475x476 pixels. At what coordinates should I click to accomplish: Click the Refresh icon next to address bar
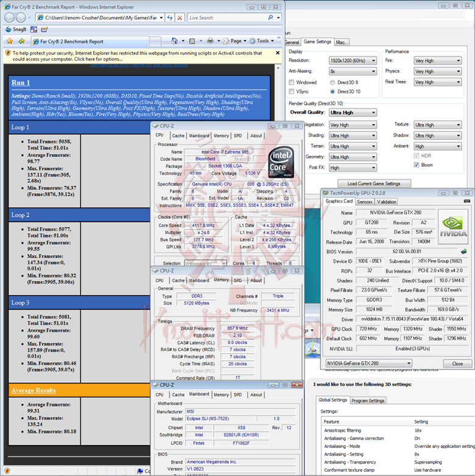[170, 18]
